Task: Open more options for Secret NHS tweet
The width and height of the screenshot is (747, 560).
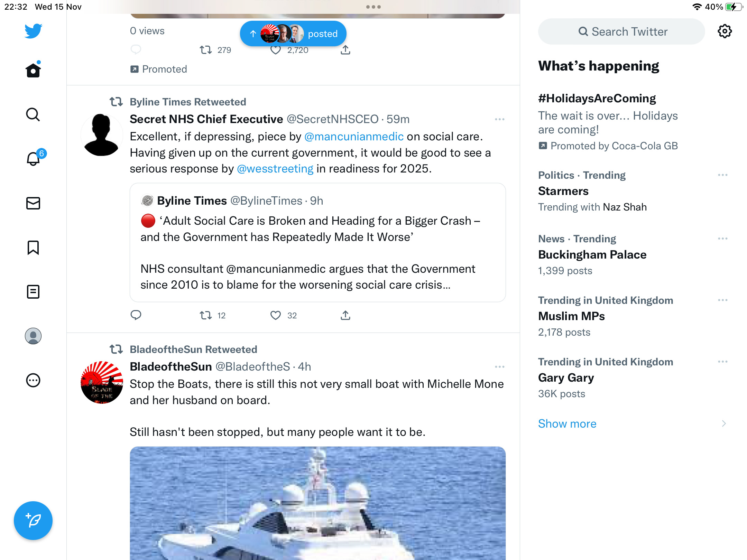Action: (x=500, y=119)
